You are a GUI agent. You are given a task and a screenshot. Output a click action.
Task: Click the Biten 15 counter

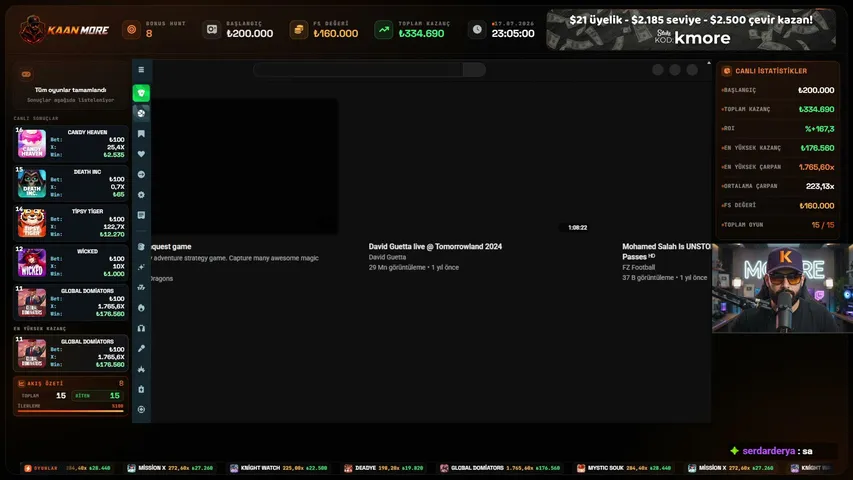click(98, 396)
